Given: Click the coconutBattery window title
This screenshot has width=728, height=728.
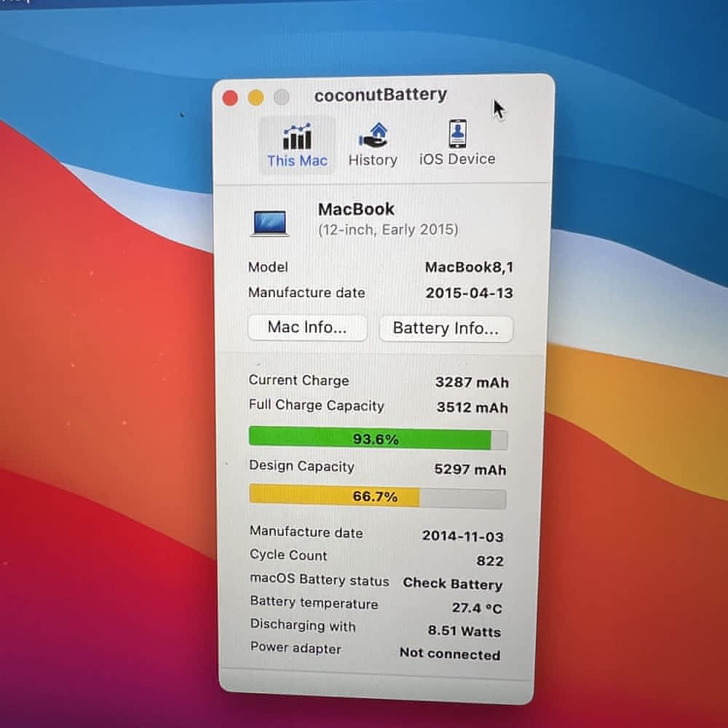Looking at the screenshot, I should (380, 95).
